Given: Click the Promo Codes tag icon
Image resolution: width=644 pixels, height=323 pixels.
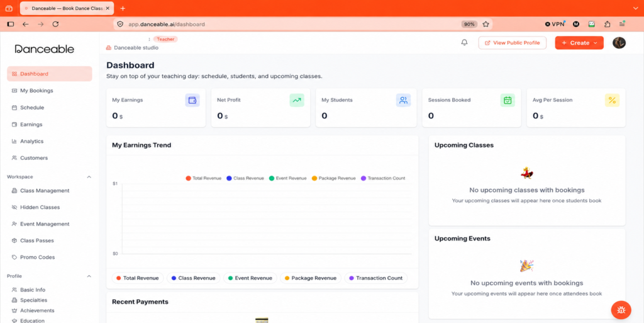Looking at the screenshot, I should [14, 258].
